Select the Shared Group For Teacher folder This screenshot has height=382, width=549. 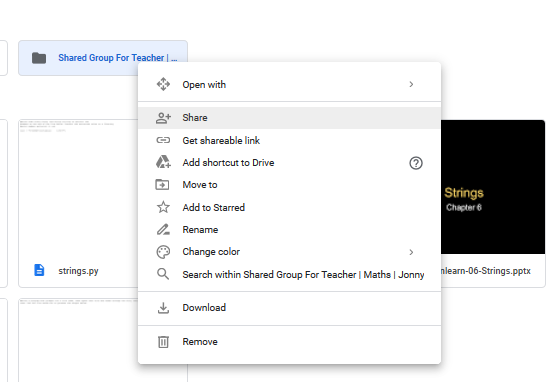(x=103, y=58)
